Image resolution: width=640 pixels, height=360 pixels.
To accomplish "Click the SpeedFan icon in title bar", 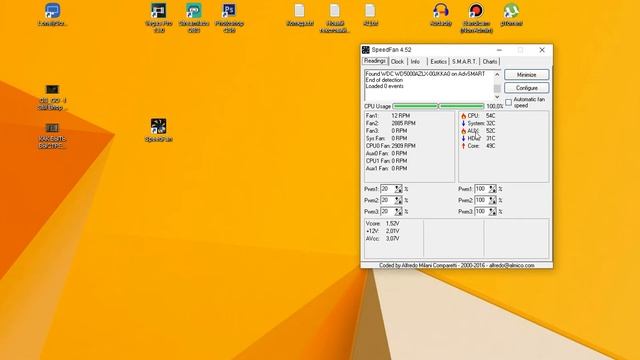I will pyautogui.click(x=366, y=50).
